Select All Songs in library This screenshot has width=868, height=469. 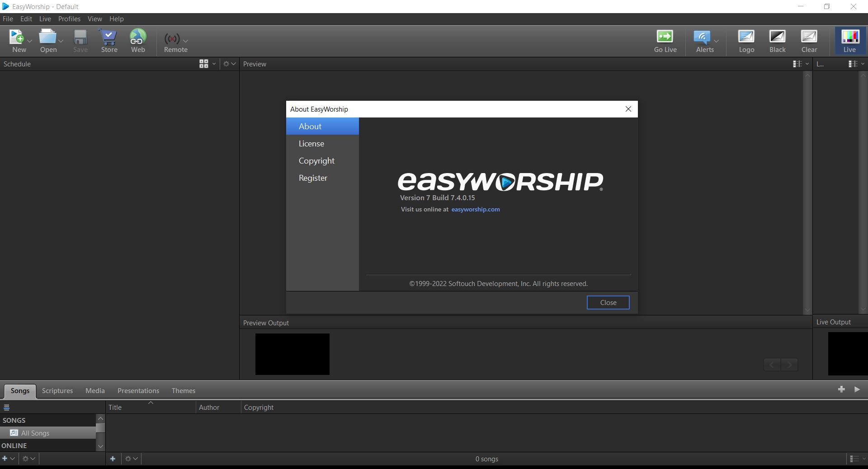pyautogui.click(x=48, y=433)
